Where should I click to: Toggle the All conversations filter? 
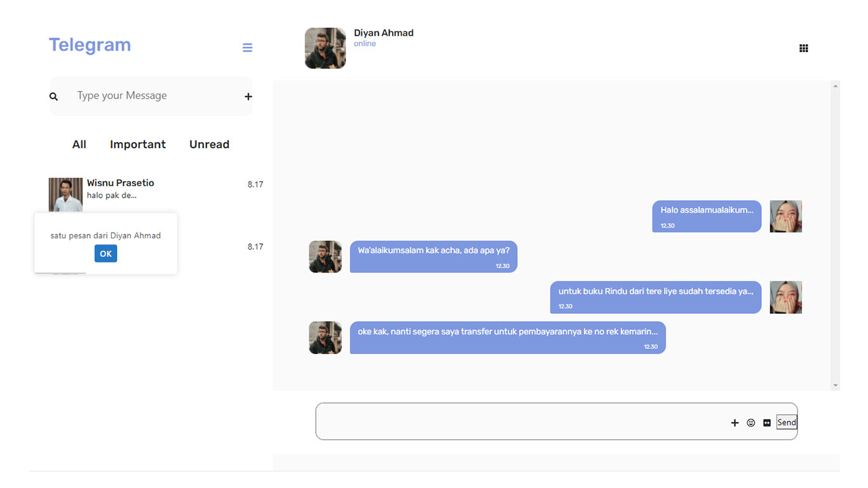(79, 144)
